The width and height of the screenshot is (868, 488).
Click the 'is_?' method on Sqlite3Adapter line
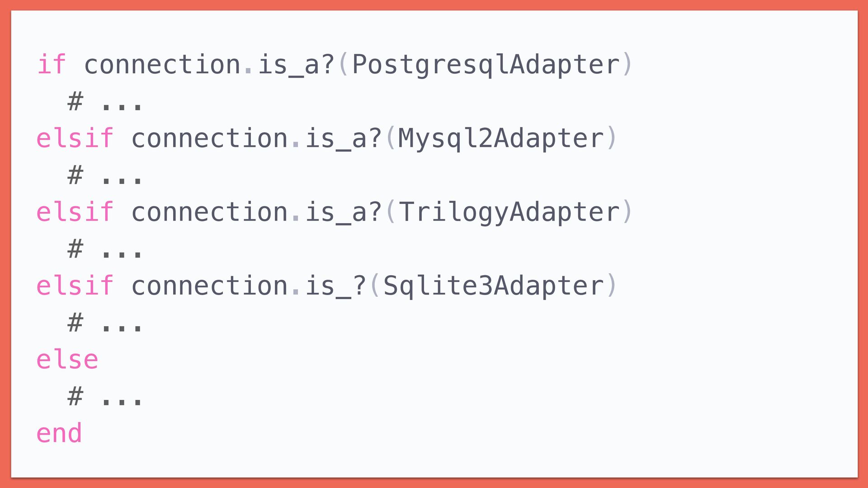point(335,286)
